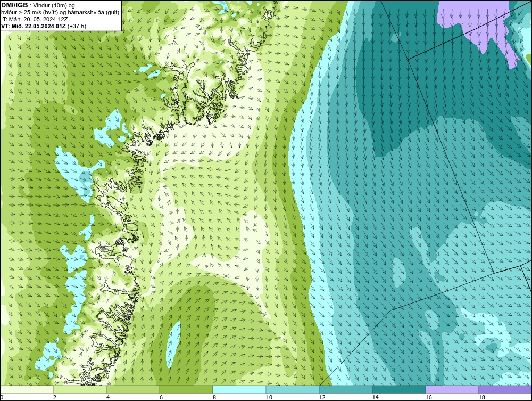Click the 14–16 m/s dark teal swatch
Screen dimensions: 532x401
(x=399, y=389)
